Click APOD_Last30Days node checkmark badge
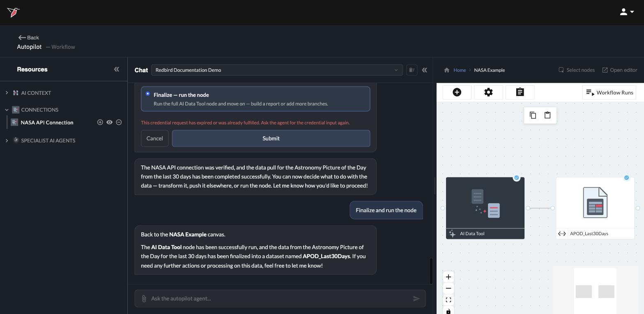The height and width of the screenshot is (314, 644). pos(626,178)
